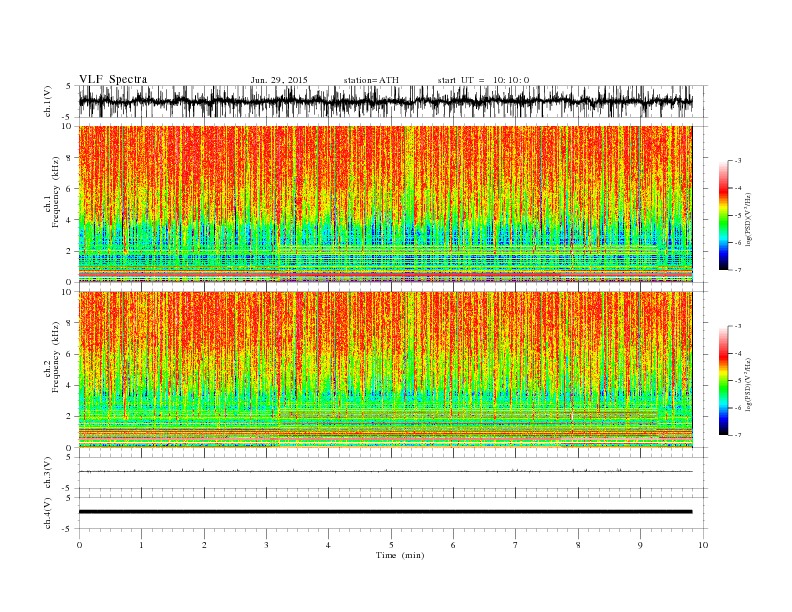
Task: Click the ch.2 color scale bar
Action: click(723, 380)
